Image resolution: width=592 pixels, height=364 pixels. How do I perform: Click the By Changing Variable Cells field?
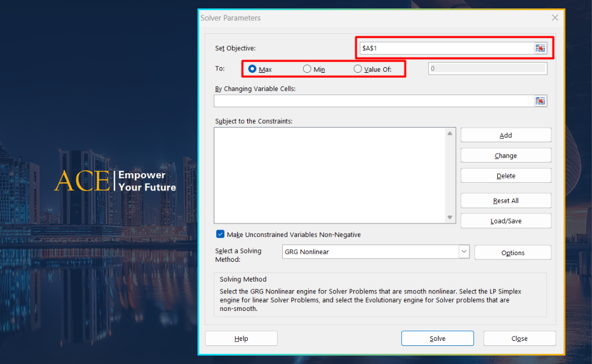[372, 101]
